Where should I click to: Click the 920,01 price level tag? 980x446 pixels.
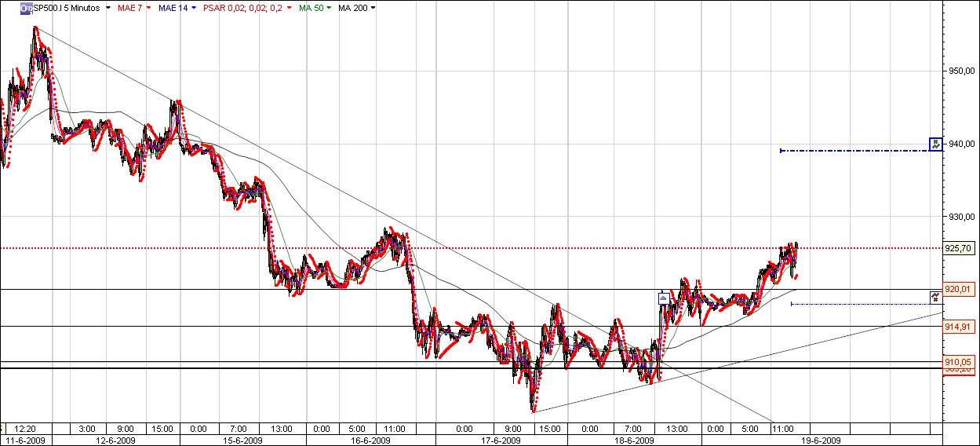pyautogui.click(x=958, y=289)
